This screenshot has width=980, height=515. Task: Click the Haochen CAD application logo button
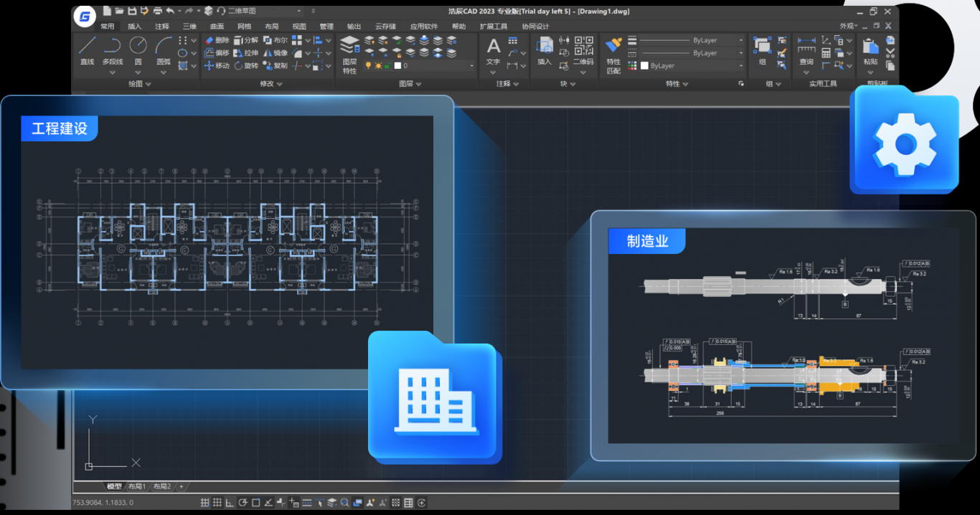click(x=85, y=16)
